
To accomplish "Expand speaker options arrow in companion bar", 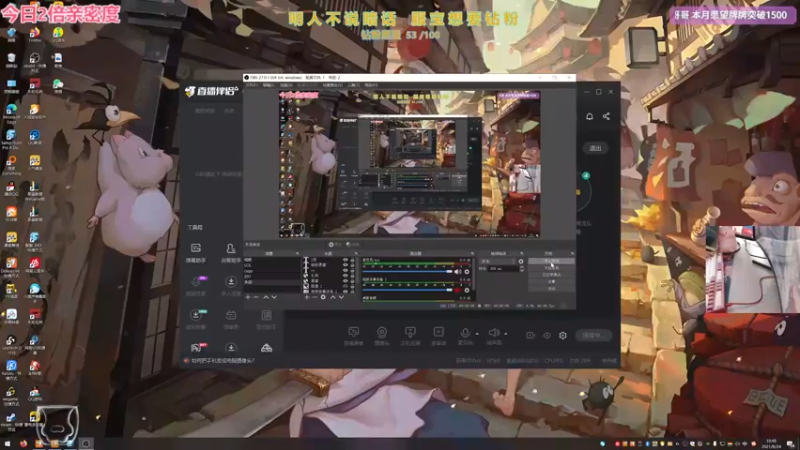I will [506, 334].
